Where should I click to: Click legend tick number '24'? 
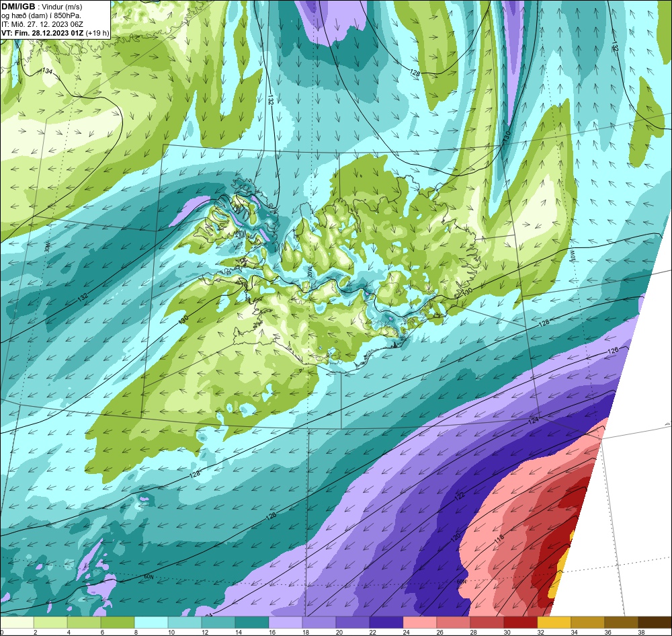click(x=406, y=632)
